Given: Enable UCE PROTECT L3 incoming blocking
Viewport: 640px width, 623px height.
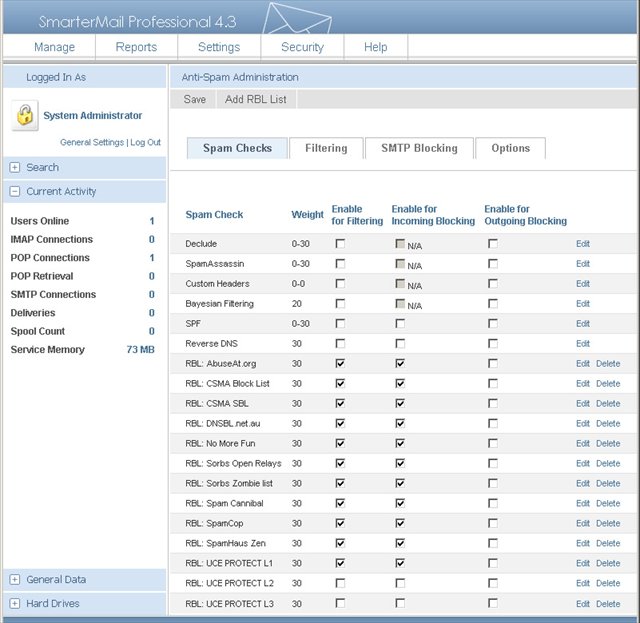Looking at the screenshot, I should coord(400,603).
